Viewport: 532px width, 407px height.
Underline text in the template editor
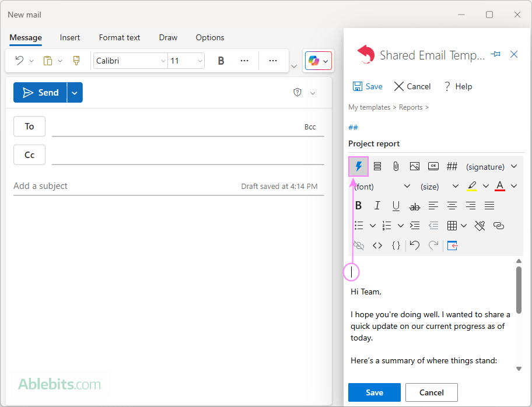395,206
